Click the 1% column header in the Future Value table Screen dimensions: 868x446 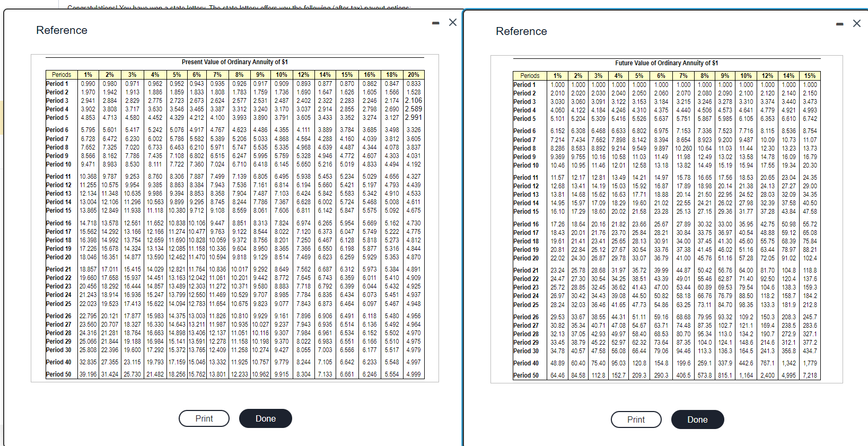point(558,76)
